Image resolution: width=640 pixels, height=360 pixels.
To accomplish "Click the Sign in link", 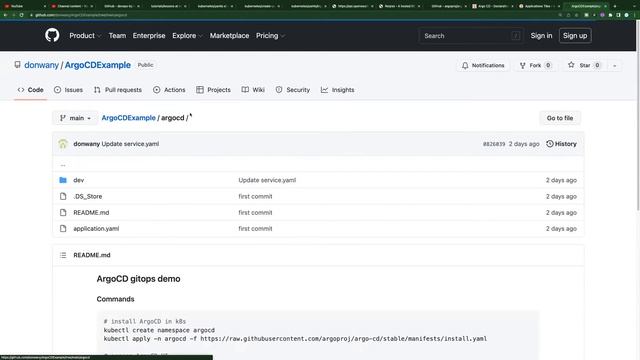I will 541,36.
